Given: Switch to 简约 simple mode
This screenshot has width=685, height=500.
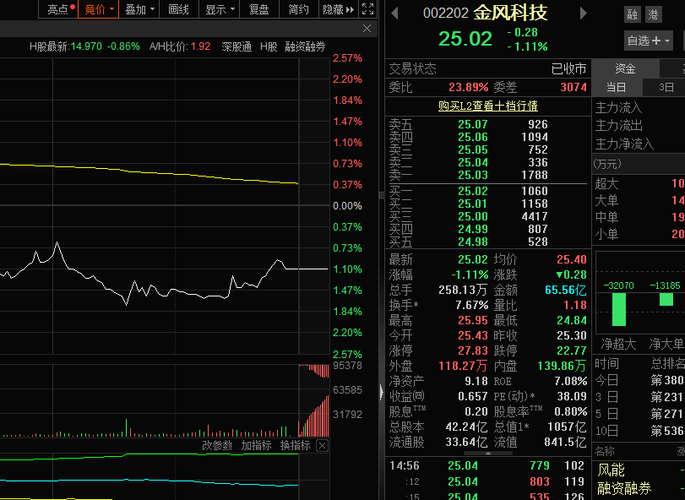Looking at the screenshot, I should coord(298,9).
